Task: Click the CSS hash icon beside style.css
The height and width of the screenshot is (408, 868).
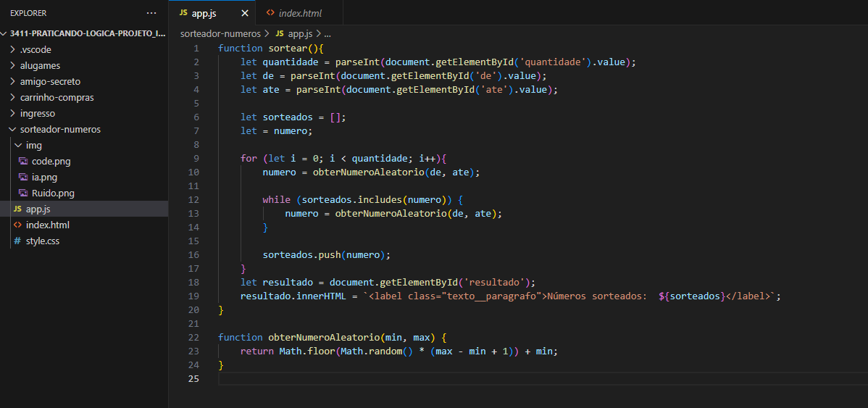Action: (17, 241)
